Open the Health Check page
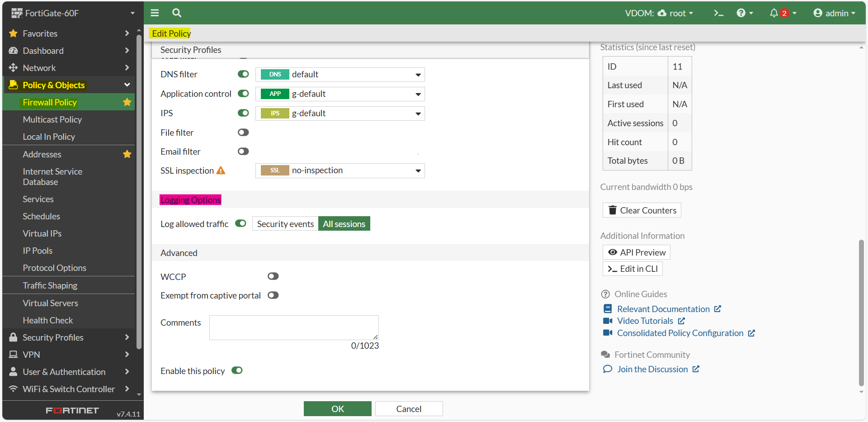This screenshot has width=868, height=422. point(48,320)
